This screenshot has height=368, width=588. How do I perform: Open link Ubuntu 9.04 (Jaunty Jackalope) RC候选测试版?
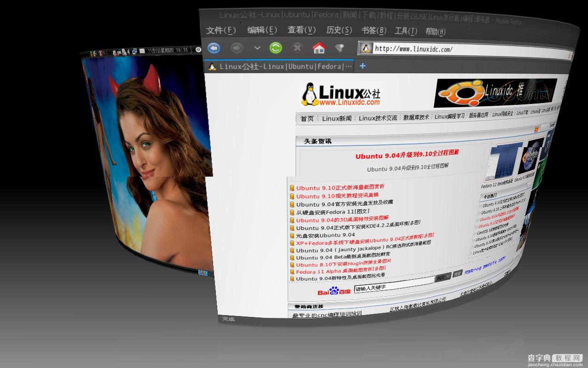point(364,247)
